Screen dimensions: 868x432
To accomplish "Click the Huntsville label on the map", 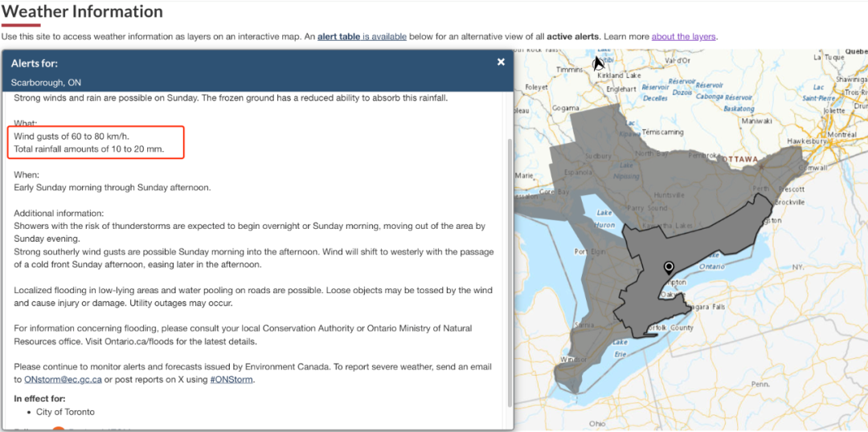I will (x=669, y=195).
